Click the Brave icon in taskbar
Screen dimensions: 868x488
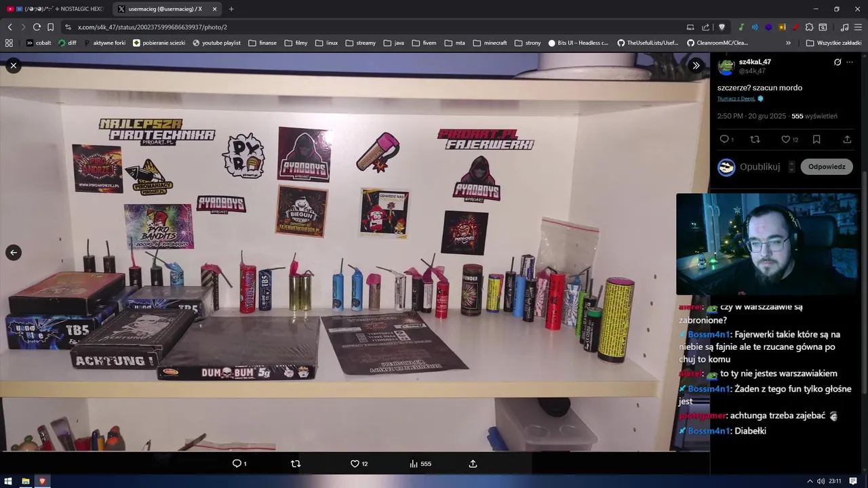pyautogui.click(x=42, y=481)
